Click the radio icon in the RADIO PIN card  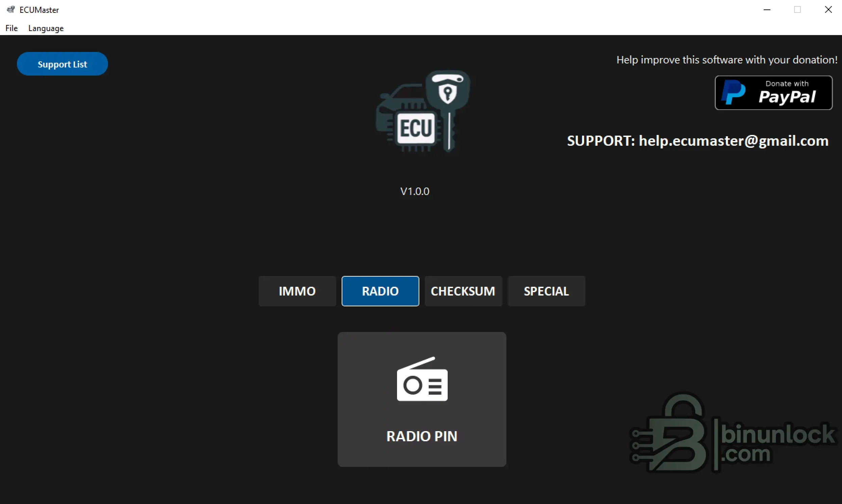[422, 379]
